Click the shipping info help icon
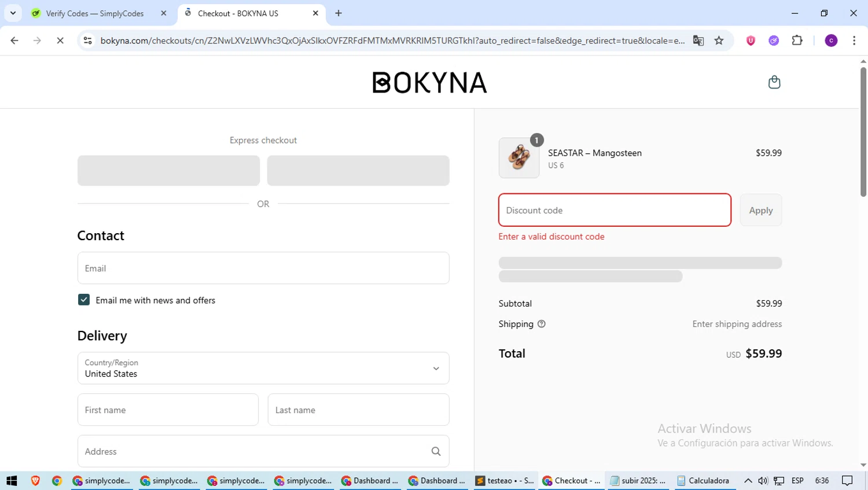Screen dimensions: 868x490 point(541,324)
